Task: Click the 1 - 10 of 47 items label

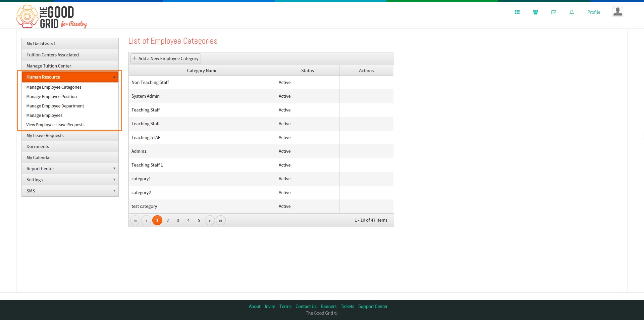Action: point(371,220)
